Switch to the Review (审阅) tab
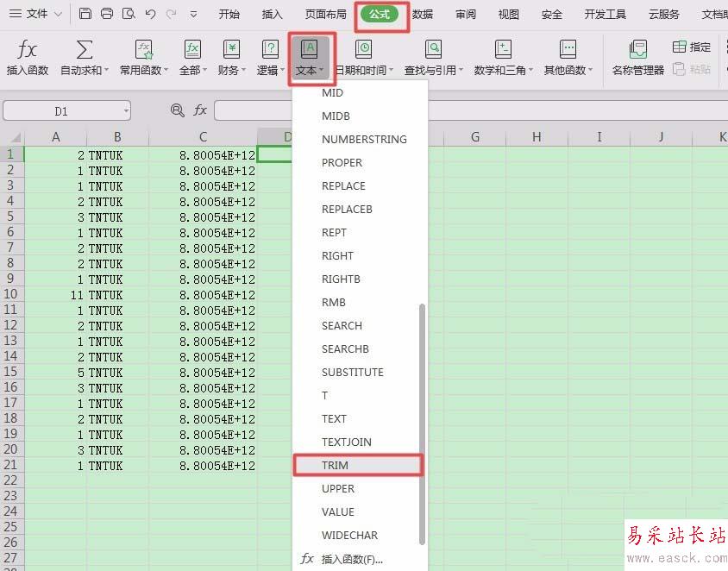This screenshot has width=728, height=571. tap(466, 15)
